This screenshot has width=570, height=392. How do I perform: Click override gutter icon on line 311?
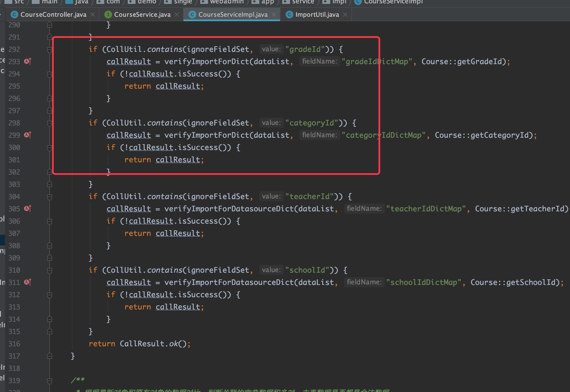click(x=28, y=282)
